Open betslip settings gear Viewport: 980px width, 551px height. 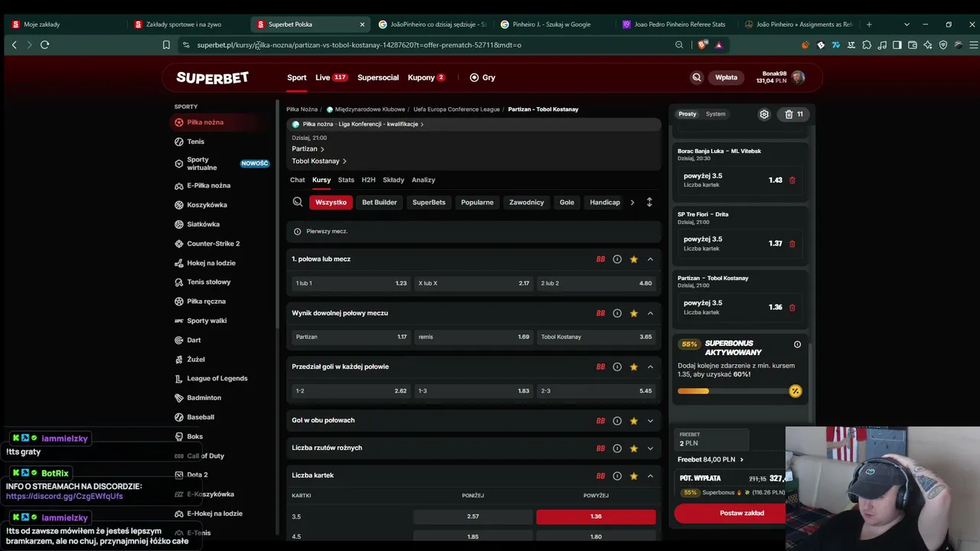764,114
